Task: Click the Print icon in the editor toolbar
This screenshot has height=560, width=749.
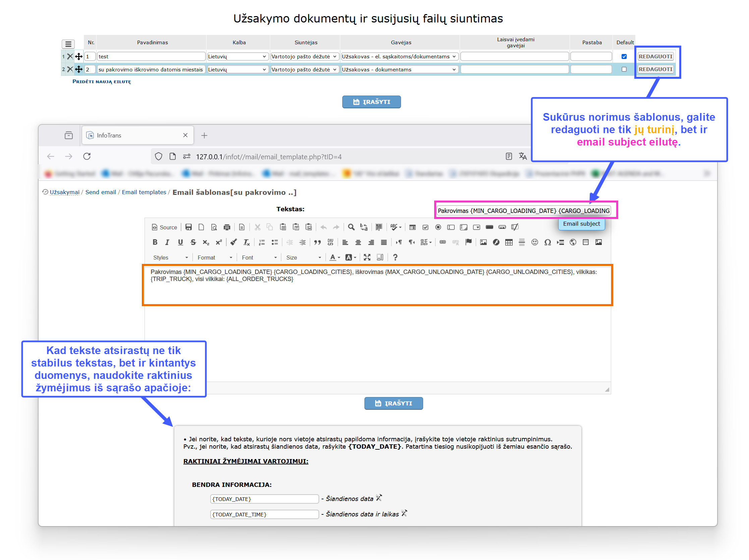Action: click(x=227, y=227)
